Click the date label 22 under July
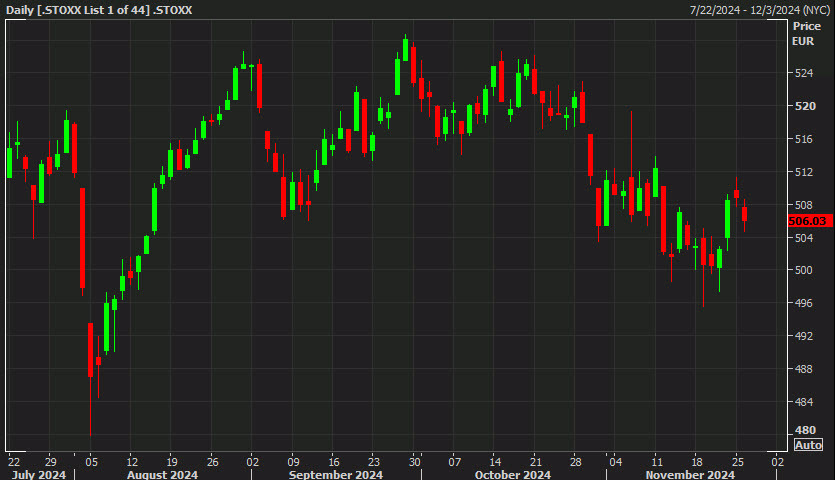 (x=14, y=462)
